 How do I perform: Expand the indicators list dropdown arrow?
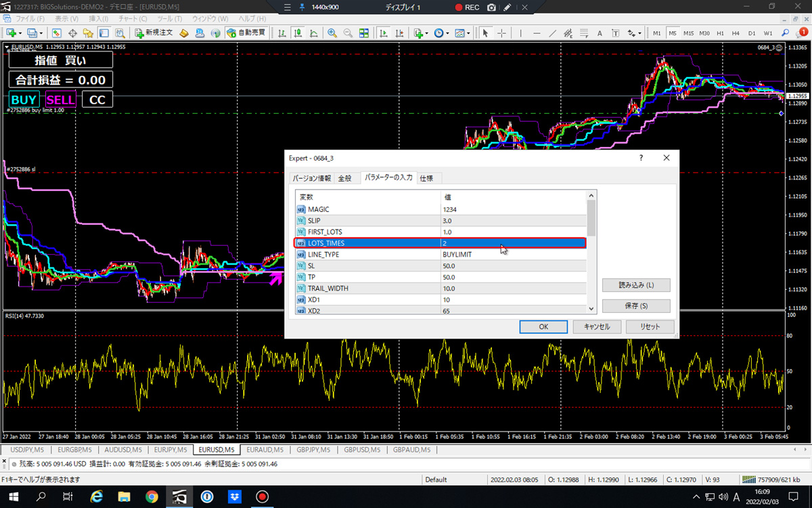point(427,33)
